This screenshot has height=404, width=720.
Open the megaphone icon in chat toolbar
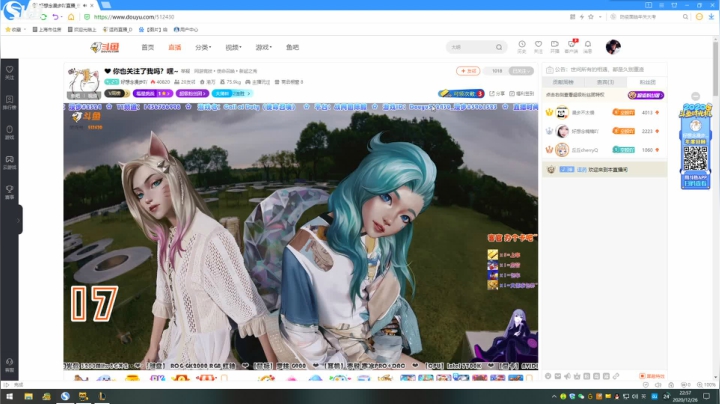pos(568,376)
